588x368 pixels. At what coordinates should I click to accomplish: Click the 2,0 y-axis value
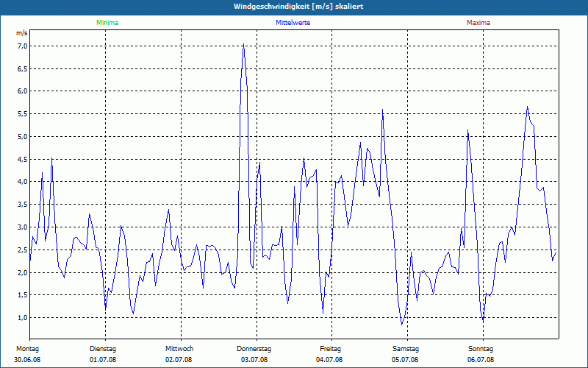(23, 272)
